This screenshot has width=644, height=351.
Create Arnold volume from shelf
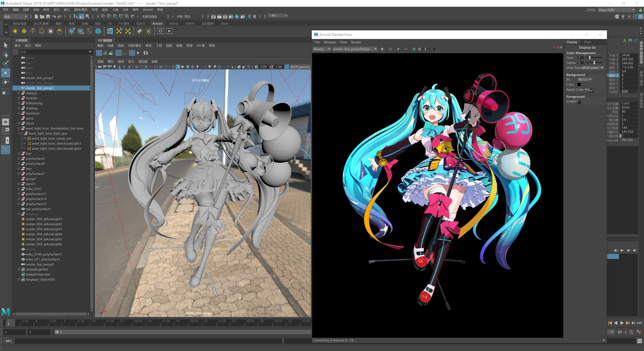coord(98,31)
